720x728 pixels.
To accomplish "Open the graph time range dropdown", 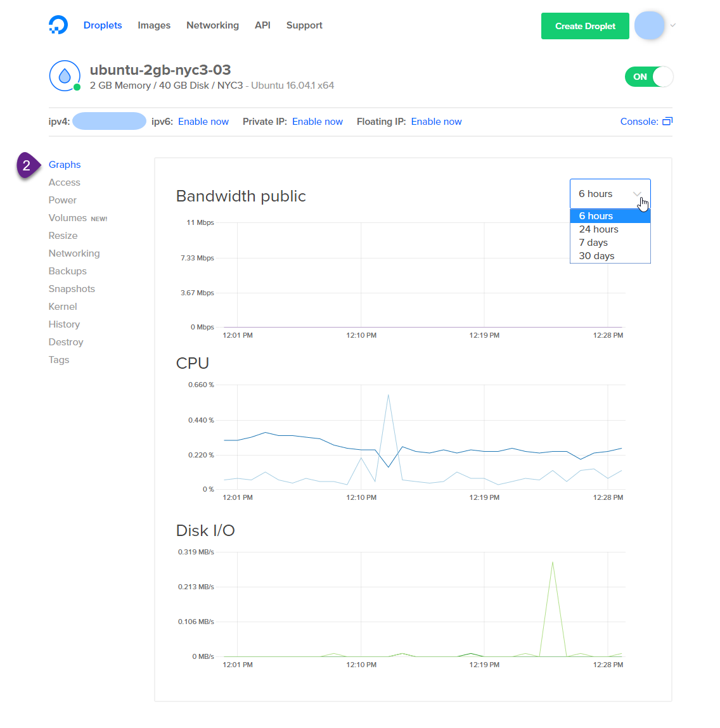I will [610, 194].
